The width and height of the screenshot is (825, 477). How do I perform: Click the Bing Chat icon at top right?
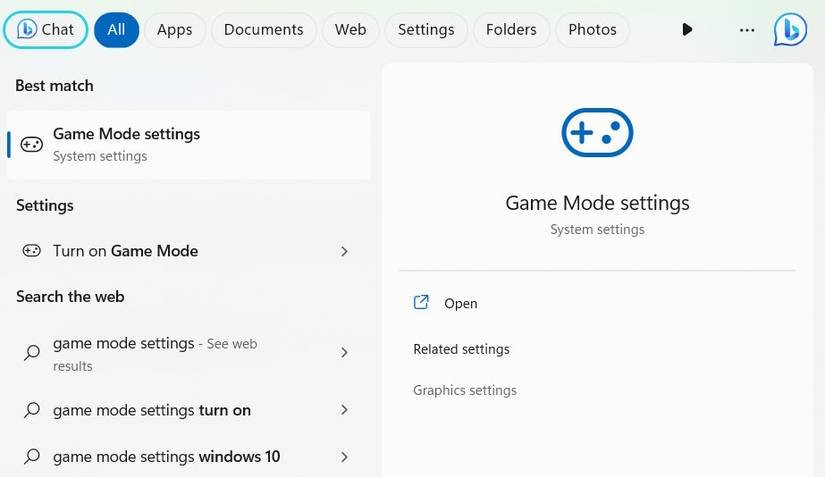(790, 30)
